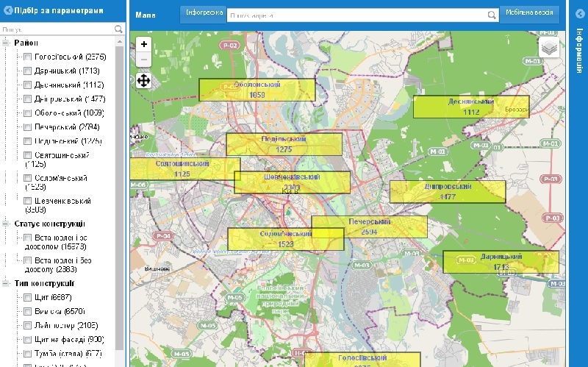Collapse the Тип конструкції tree group
The width and height of the screenshot is (588, 367).
click(6, 283)
